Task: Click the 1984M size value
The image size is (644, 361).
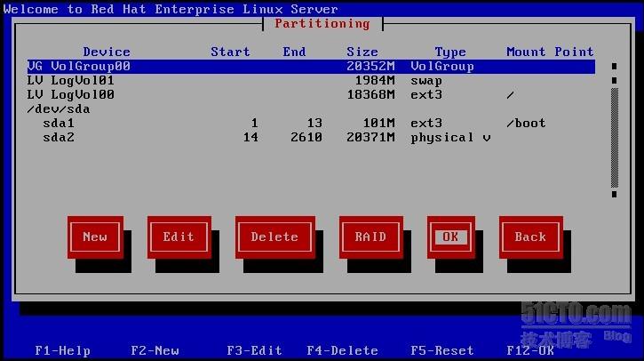Action: [x=375, y=81]
